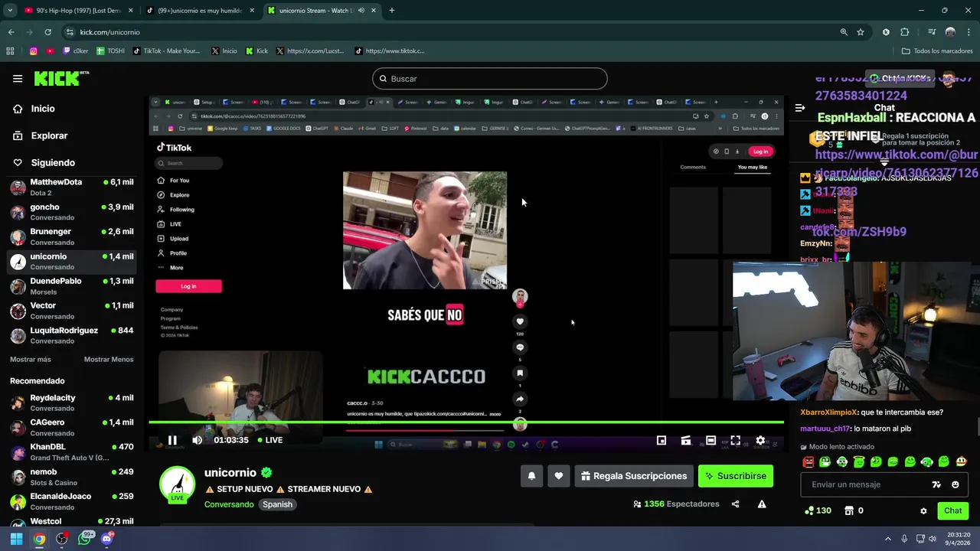Click unicornio channel avatar
980x551 pixels.
177,484
